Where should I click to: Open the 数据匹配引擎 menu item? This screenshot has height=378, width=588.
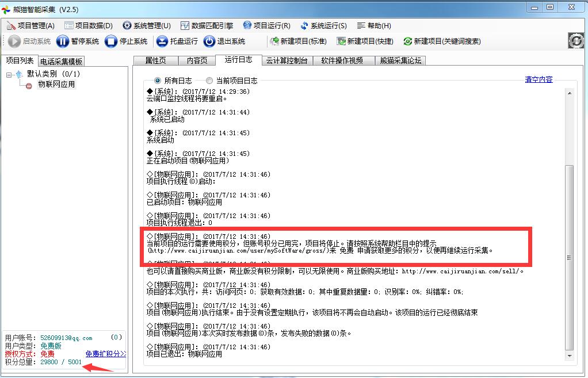coord(207,26)
